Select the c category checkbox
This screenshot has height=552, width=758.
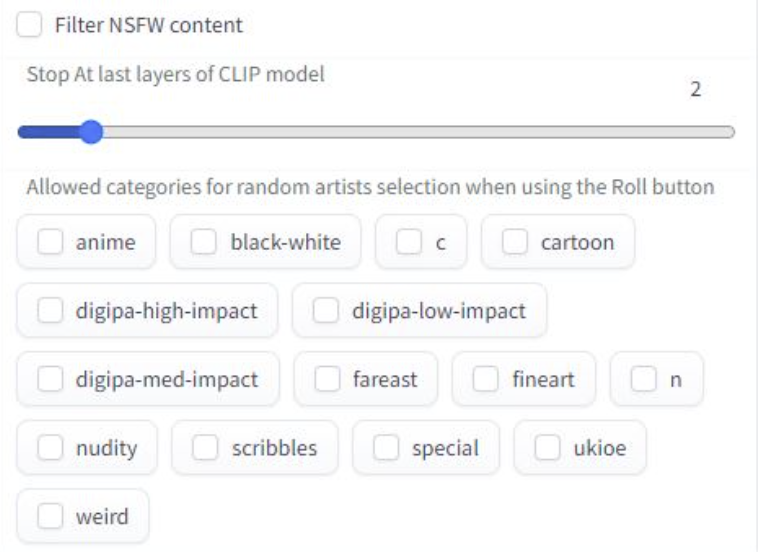(x=408, y=242)
